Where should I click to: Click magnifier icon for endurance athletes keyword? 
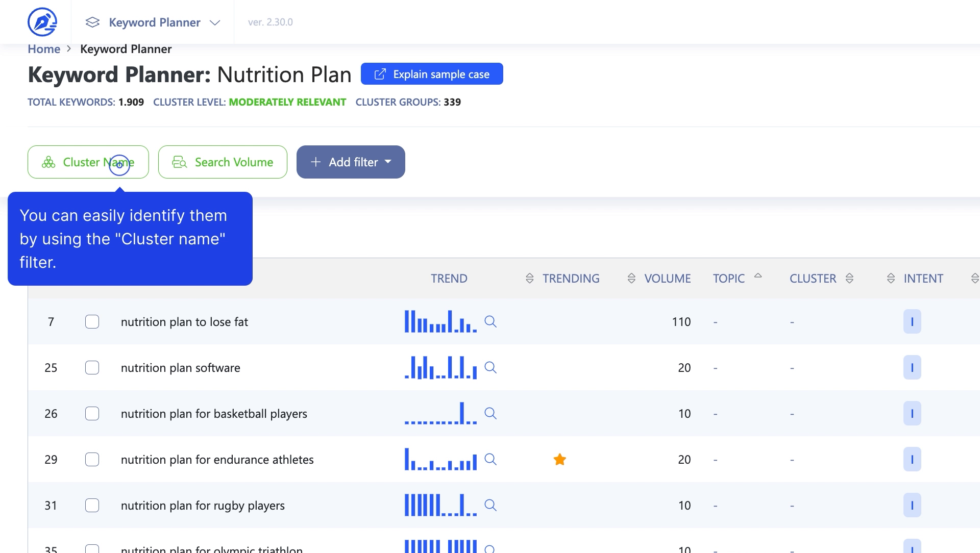click(491, 459)
